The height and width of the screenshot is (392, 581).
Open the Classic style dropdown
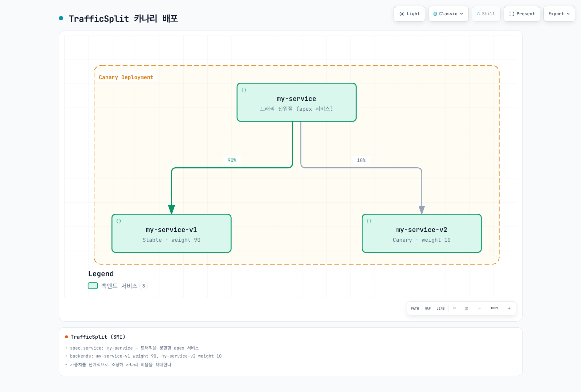click(x=448, y=14)
